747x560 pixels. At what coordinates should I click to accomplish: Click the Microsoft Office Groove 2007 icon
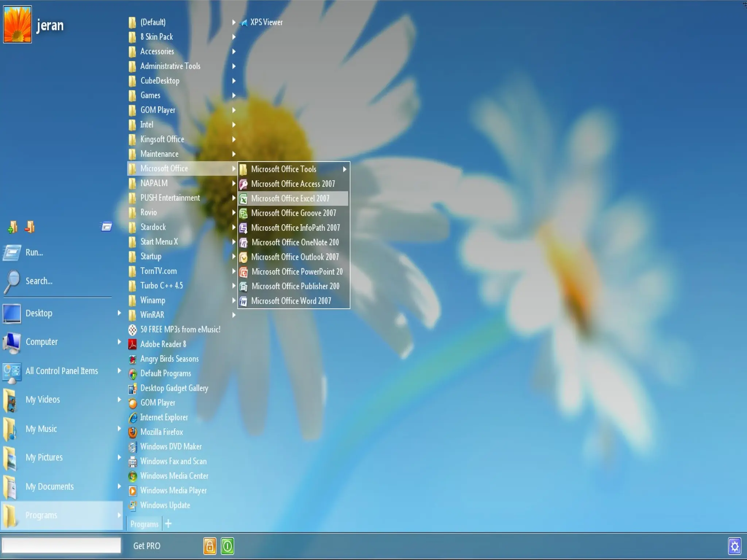(x=243, y=213)
